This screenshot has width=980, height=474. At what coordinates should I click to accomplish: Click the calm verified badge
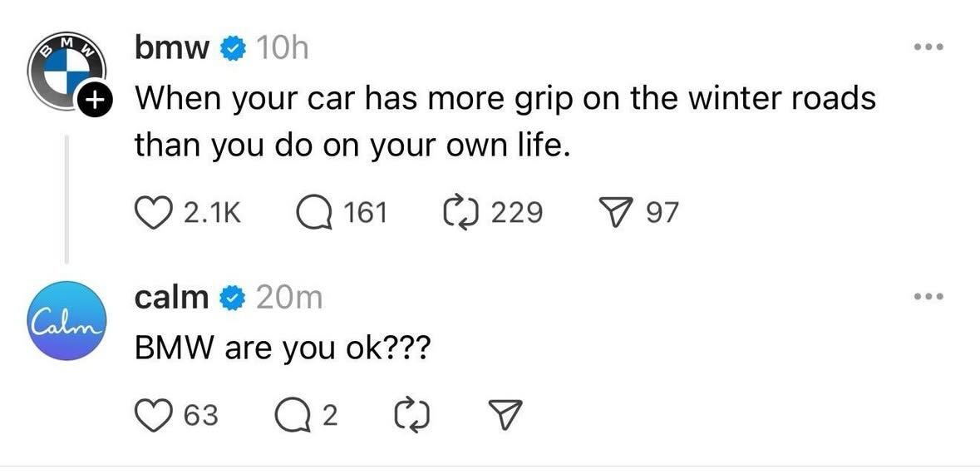(x=231, y=297)
